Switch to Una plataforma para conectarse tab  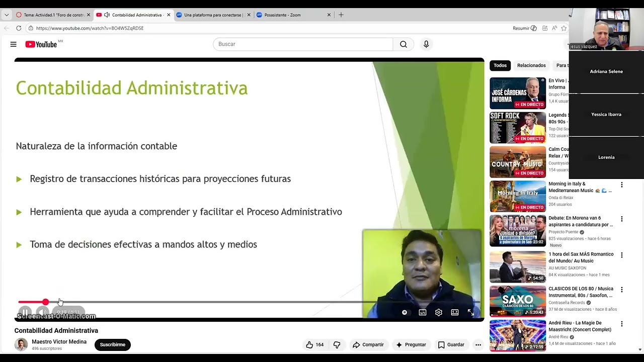pyautogui.click(x=214, y=15)
